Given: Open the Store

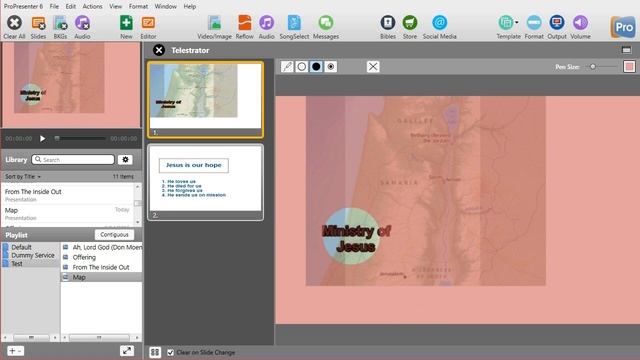Looking at the screenshot, I should tap(410, 22).
